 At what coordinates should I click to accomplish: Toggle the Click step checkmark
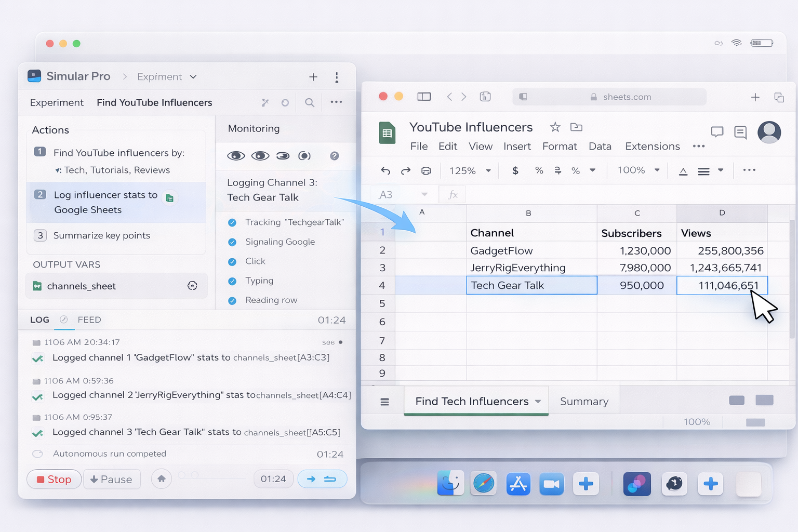232,262
